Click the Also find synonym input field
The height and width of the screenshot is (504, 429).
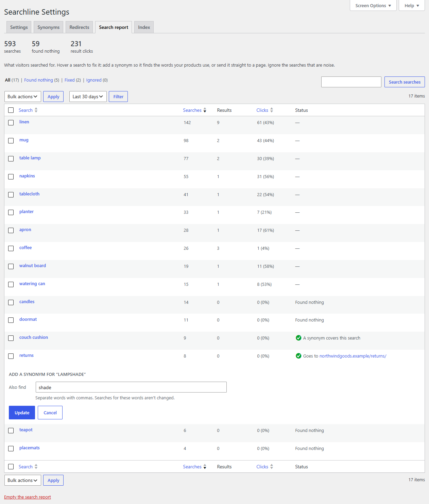click(x=131, y=387)
